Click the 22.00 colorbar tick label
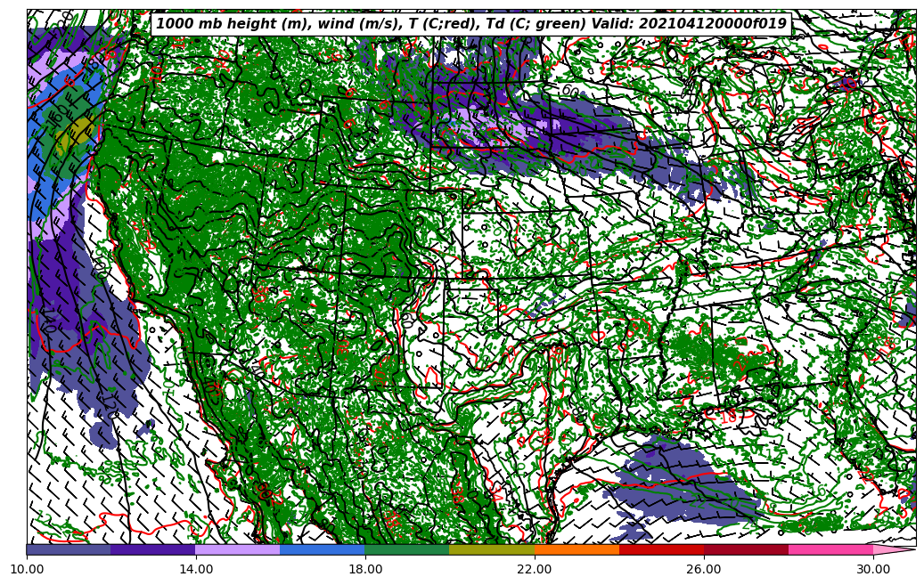The width and height of the screenshot is (924, 585). 535,568
